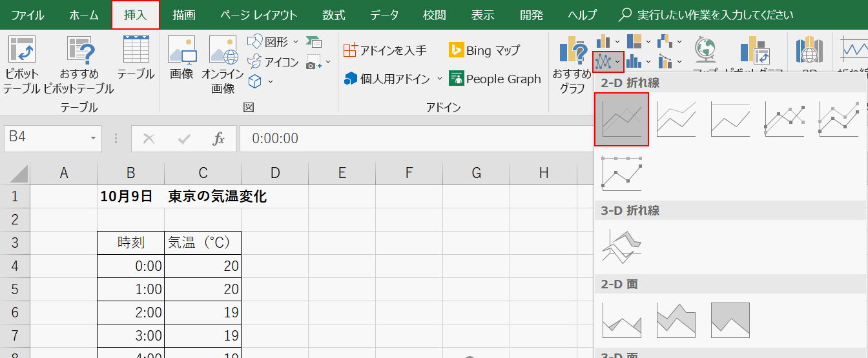
Task: Switch to the ヘルプ tab
Action: (x=583, y=15)
